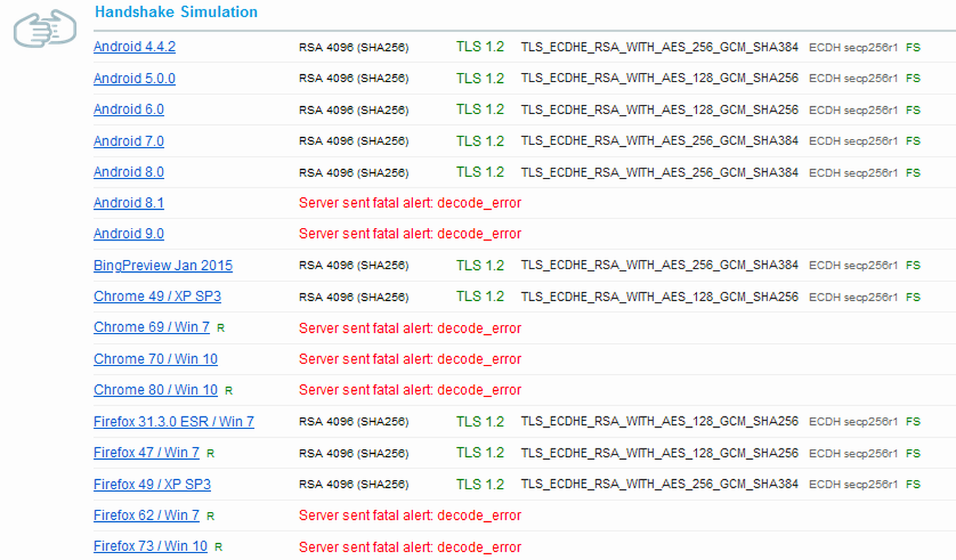The width and height of the screenshot is (956, 560).
Task: Click RSA 4096 (SHA256) in the Android 5.0.0 row
Action: point(354,79)
